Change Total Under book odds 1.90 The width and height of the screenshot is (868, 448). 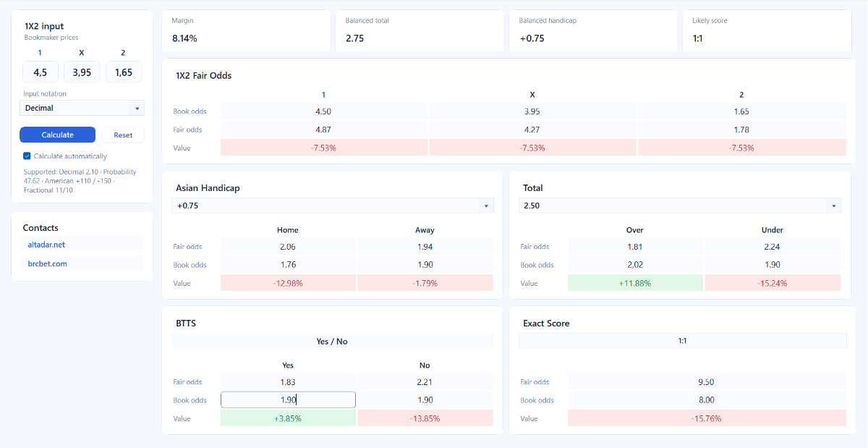coord(773,265)
